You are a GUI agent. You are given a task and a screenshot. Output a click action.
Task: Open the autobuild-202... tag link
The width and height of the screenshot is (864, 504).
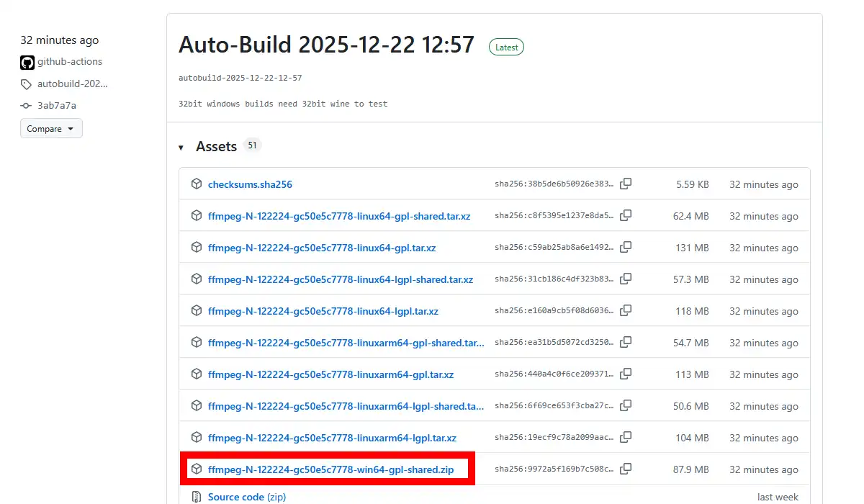(72, 84)
